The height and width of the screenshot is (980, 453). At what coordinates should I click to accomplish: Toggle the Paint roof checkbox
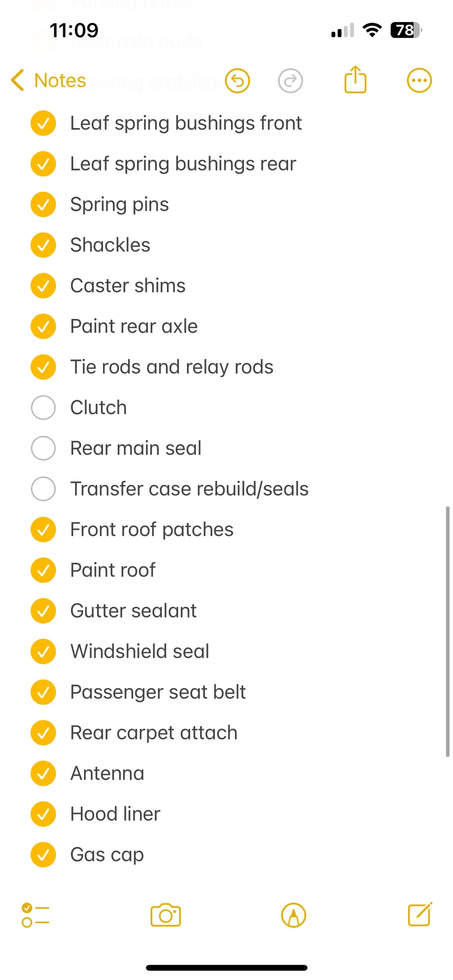click(x=43, y=570)
